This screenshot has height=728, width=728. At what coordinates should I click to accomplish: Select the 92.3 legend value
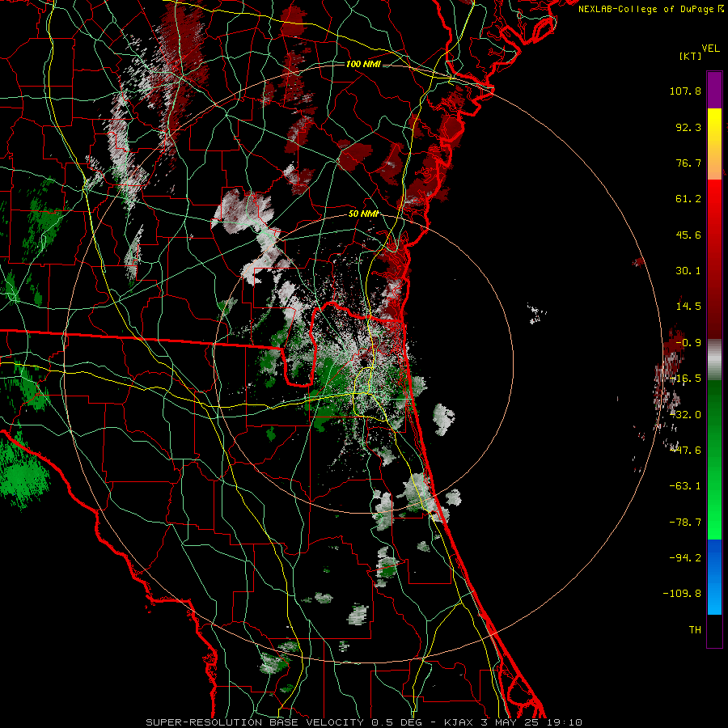pyautogui.click(x=688, y=127)
